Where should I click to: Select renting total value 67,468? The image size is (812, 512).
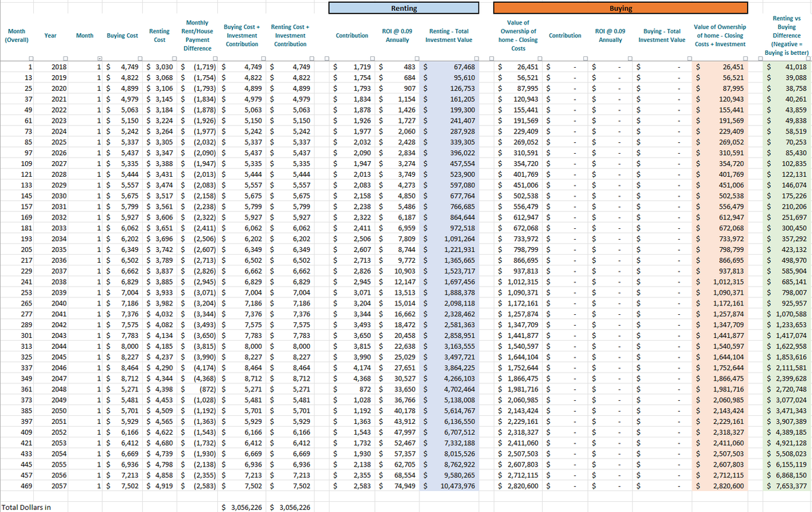451,67
